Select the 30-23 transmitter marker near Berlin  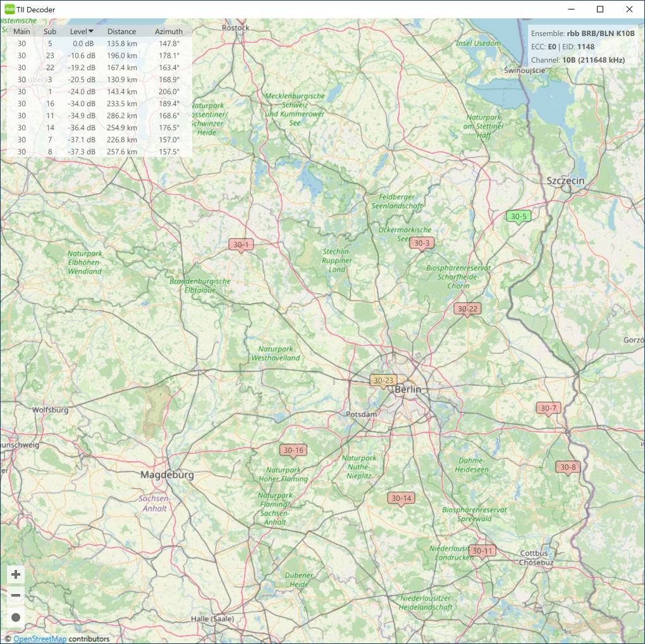(x=383, y=380)
